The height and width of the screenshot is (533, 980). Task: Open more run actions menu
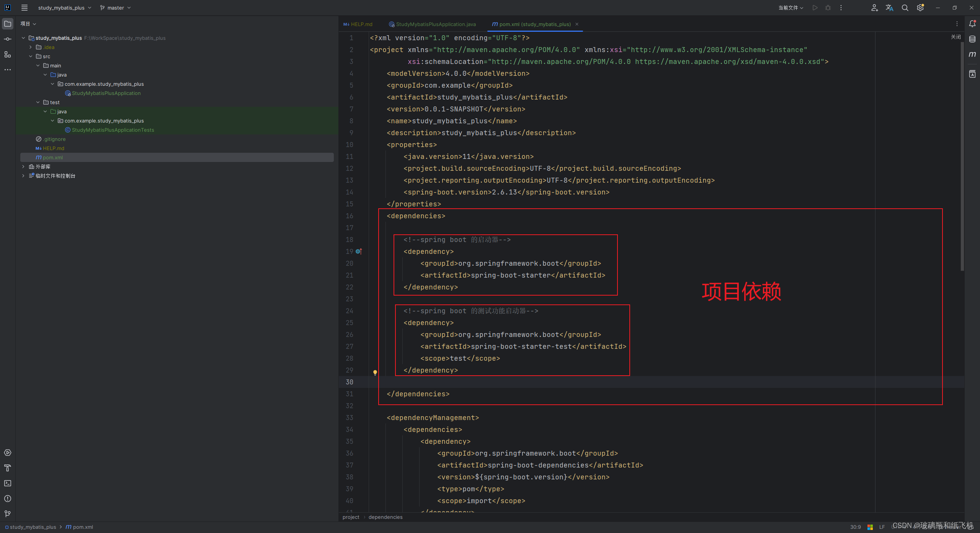841,8
